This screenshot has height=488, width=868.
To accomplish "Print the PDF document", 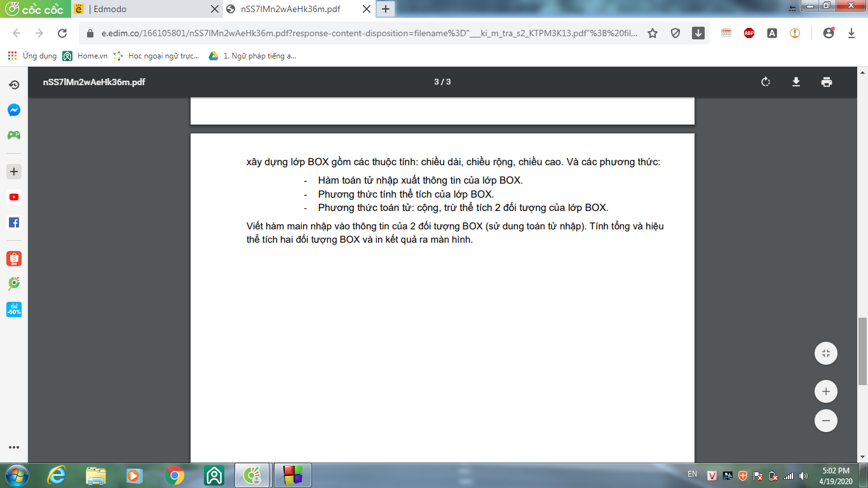I will point(826,82).
